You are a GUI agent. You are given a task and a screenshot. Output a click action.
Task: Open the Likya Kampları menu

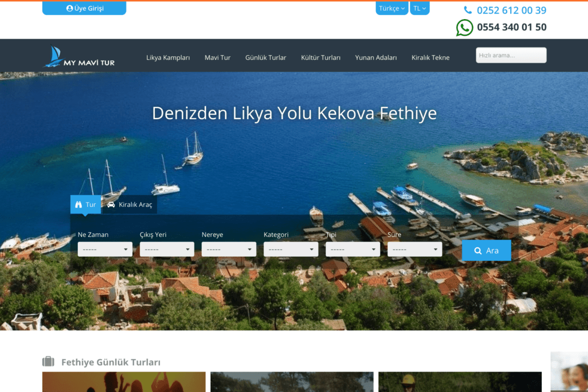point(168,57)
